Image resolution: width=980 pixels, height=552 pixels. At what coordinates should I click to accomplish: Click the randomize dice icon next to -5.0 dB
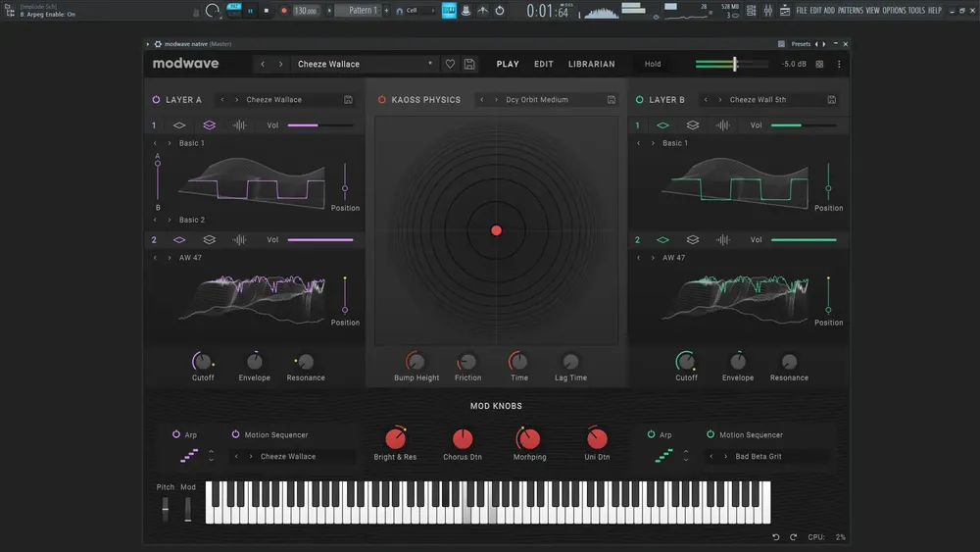pyautogui.click(x=819, y=64)
